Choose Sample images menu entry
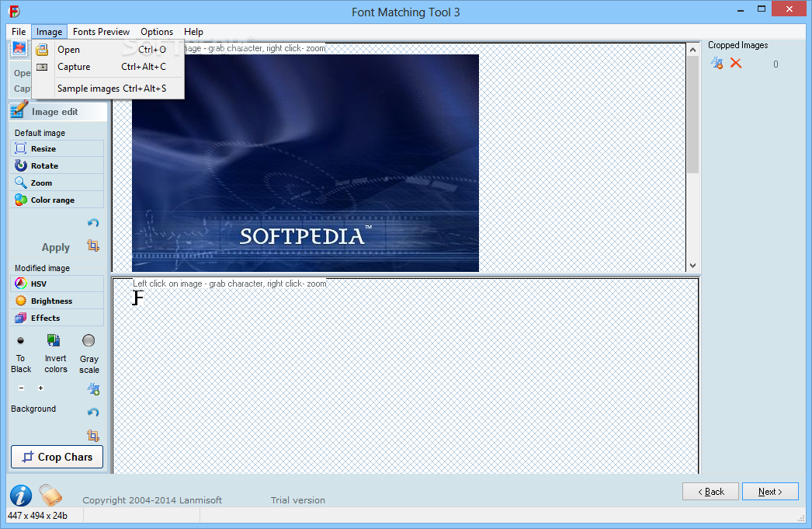 tap(108, 88)
